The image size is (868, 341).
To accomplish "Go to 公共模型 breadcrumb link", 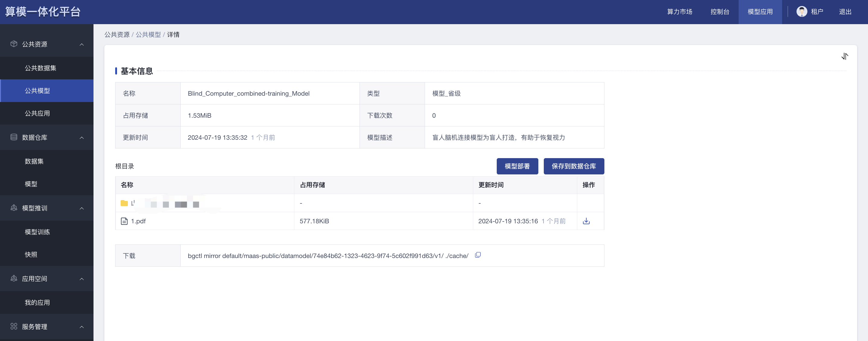I will pyautogui.click(x=148, y=34).
